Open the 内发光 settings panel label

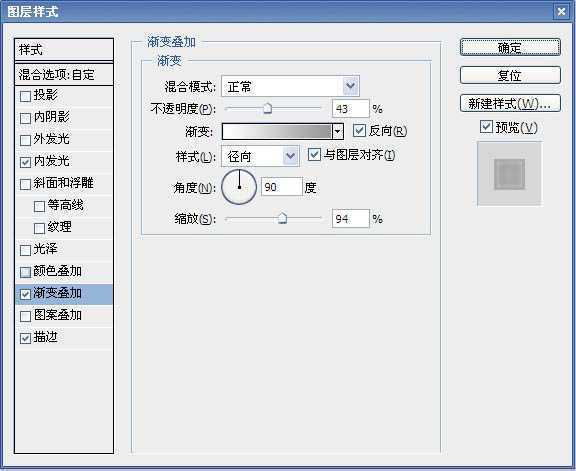51,161
